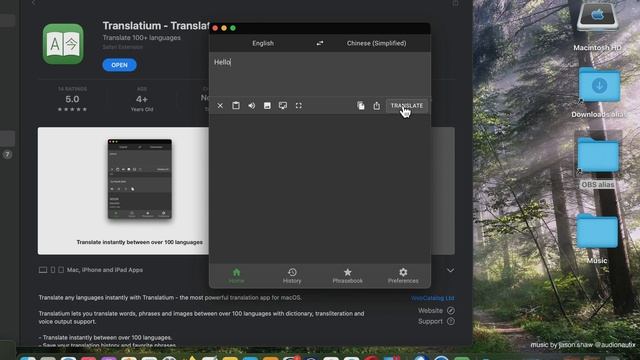Click the 5.0 rating in App Store
The height and width of the screenshot is (360, 640).
click(72, 99)
